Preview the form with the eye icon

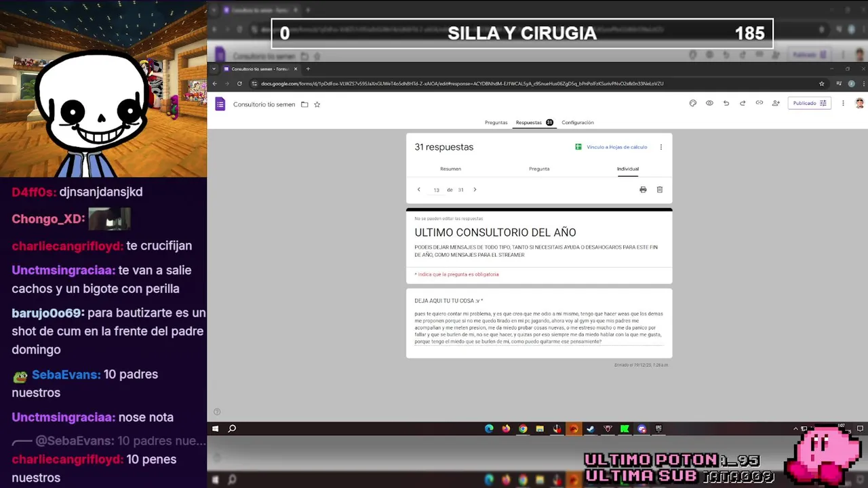pos(709,103)
